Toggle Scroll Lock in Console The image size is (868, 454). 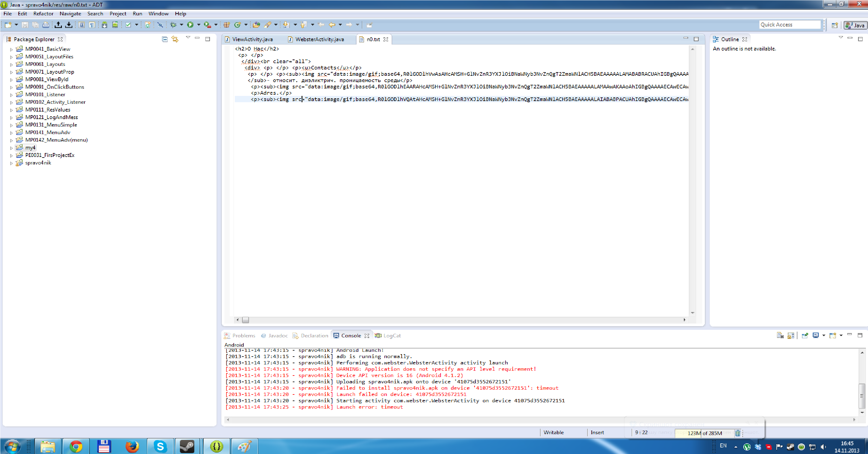pyautogui.click(x=791, y=335)
